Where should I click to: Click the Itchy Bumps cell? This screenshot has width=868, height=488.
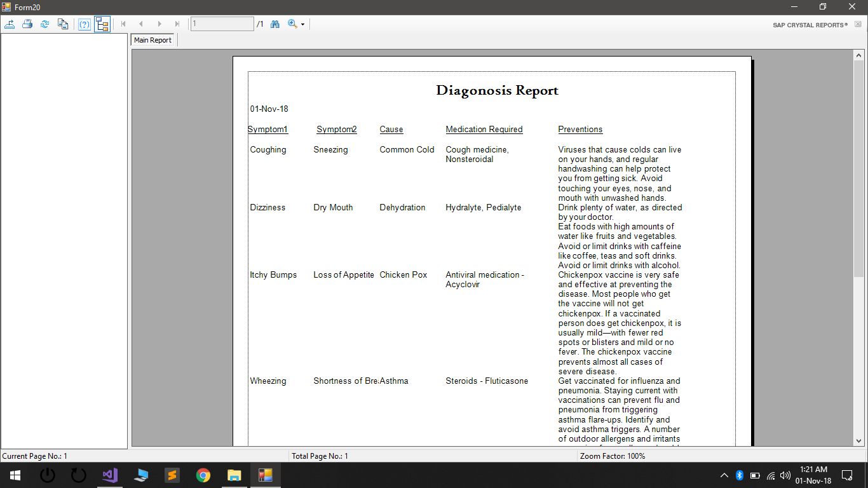(x=273, y=275)
